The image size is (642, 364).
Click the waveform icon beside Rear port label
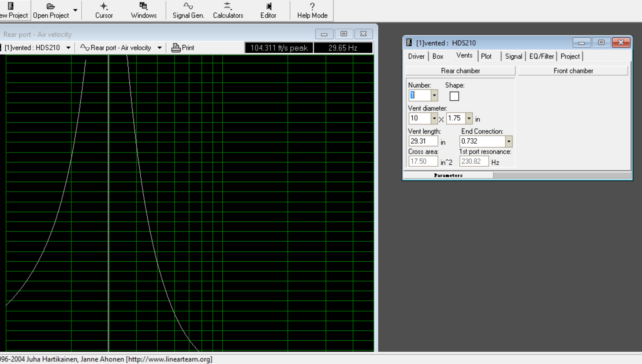pos(85,48)
